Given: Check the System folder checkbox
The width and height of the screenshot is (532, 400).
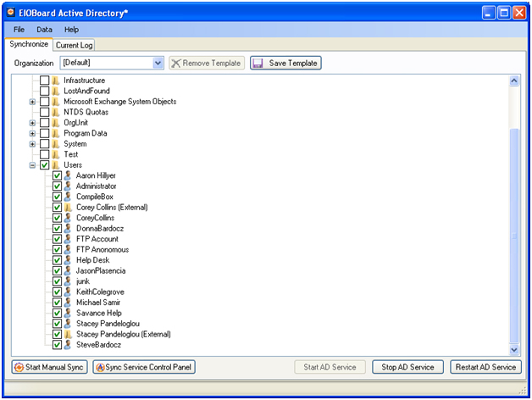Looking at the screenshot, I should [44, 144].
